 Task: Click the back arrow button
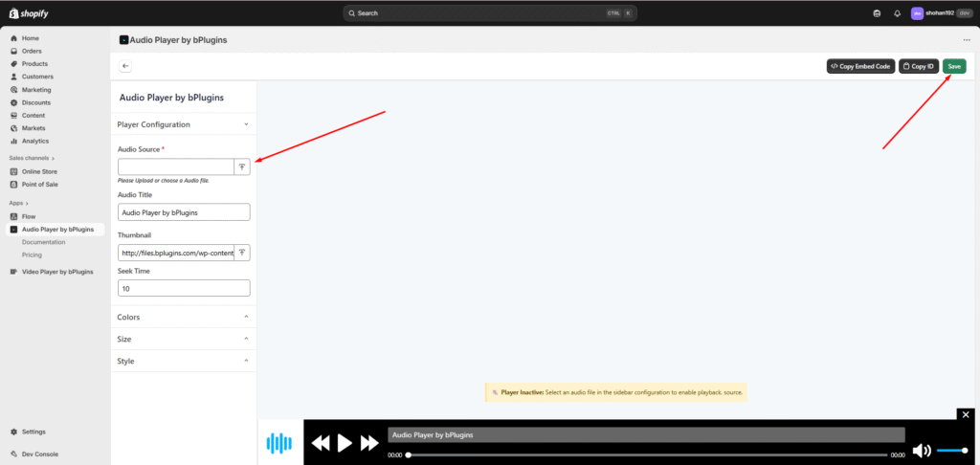(x=125, y=66)
